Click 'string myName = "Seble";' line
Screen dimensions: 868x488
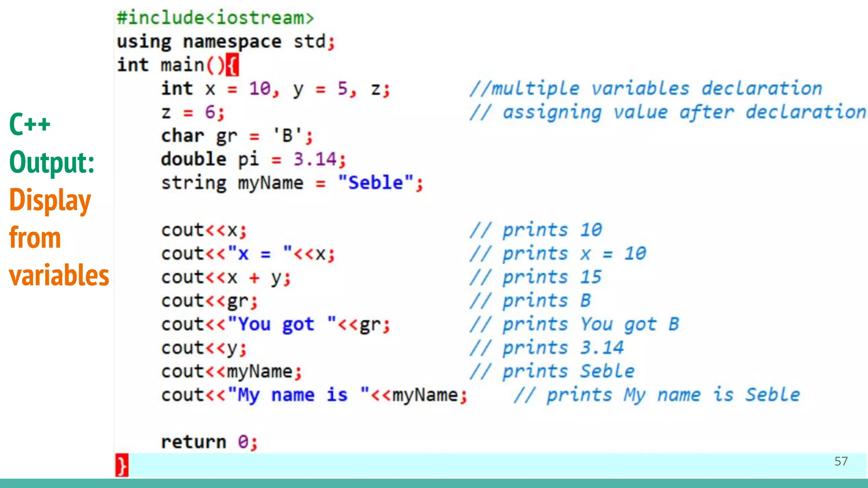(x=292, y=183)
